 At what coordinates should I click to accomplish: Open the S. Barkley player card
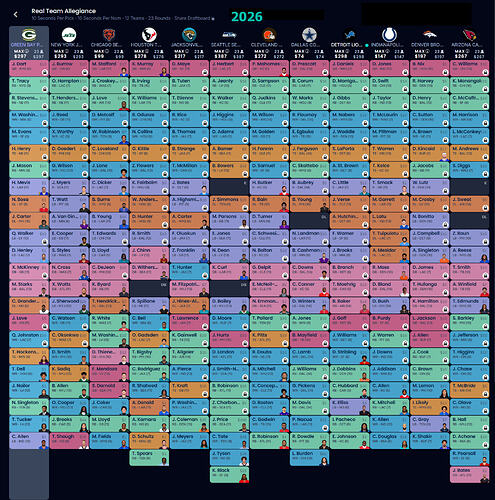[x=469, y=322]
